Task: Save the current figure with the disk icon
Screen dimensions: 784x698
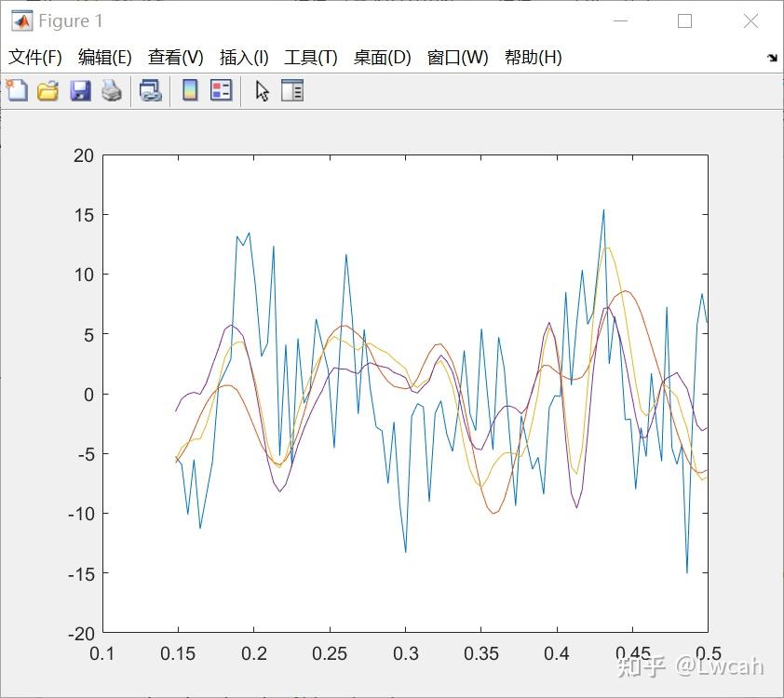Action: point(79,90)
